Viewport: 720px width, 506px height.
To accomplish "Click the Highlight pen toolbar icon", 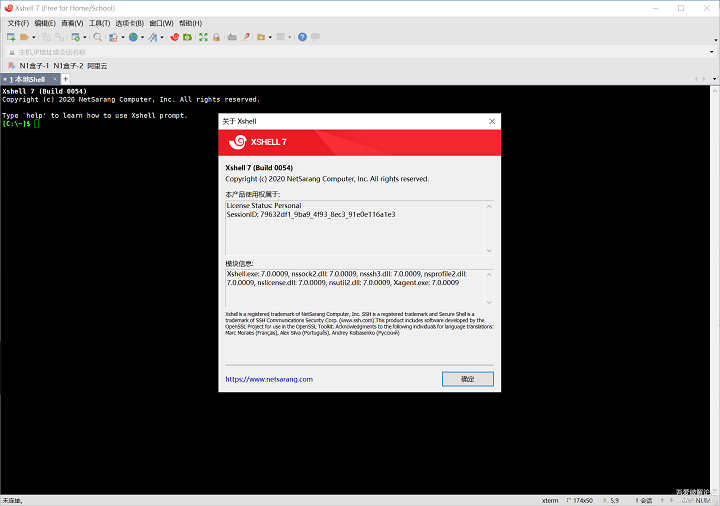I will [246, 37].
